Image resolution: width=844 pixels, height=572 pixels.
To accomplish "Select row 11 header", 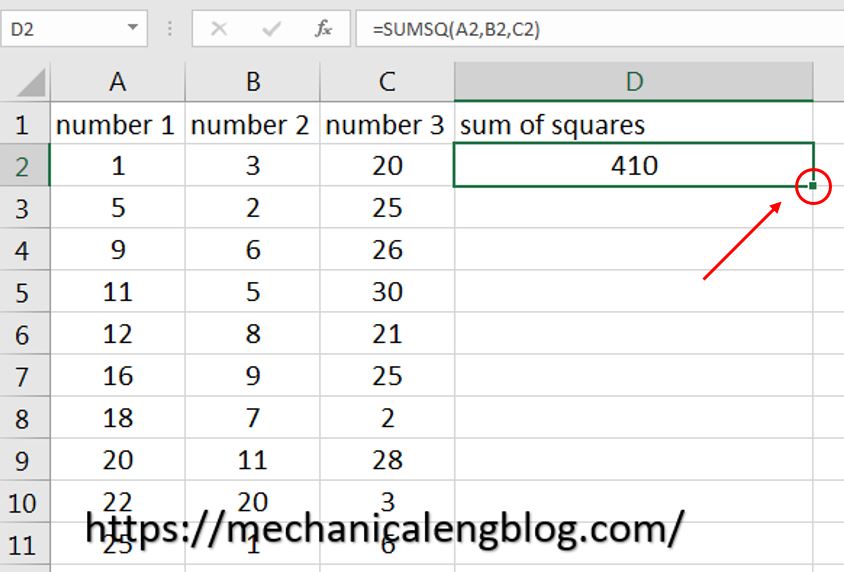I will click(24, 544).
